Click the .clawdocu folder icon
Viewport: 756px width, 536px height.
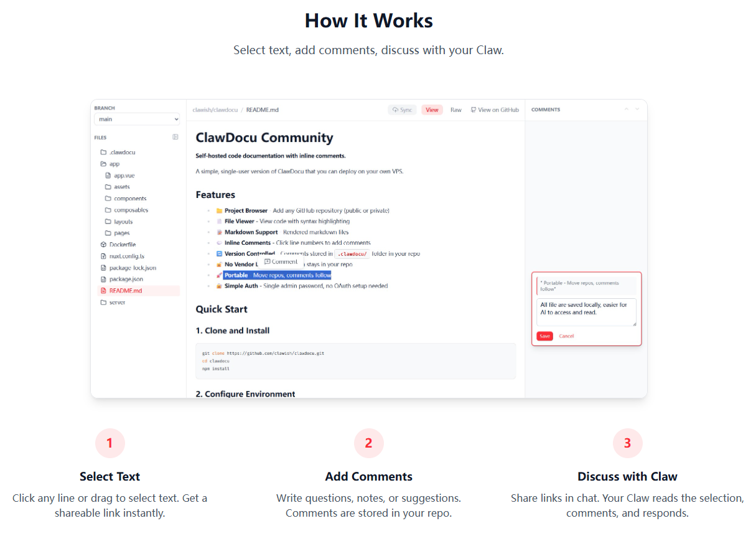(x=103, y=153)
